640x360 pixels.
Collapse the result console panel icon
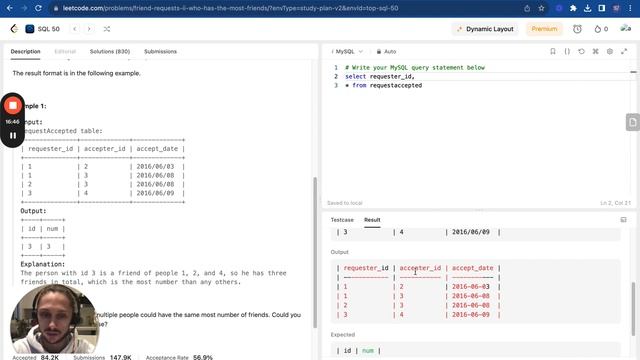point(624,220)
